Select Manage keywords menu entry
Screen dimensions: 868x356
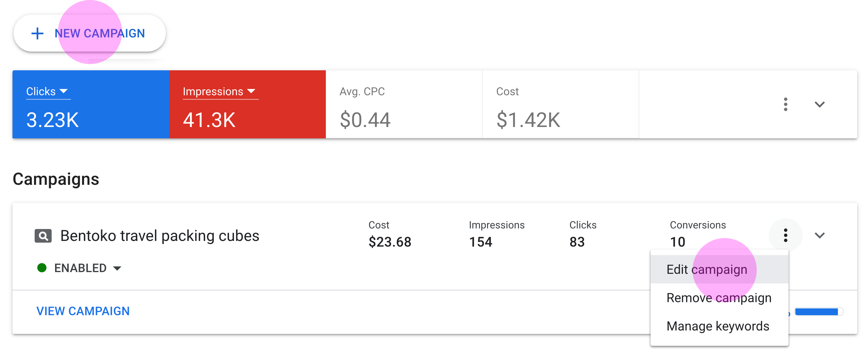click(718, 326)
